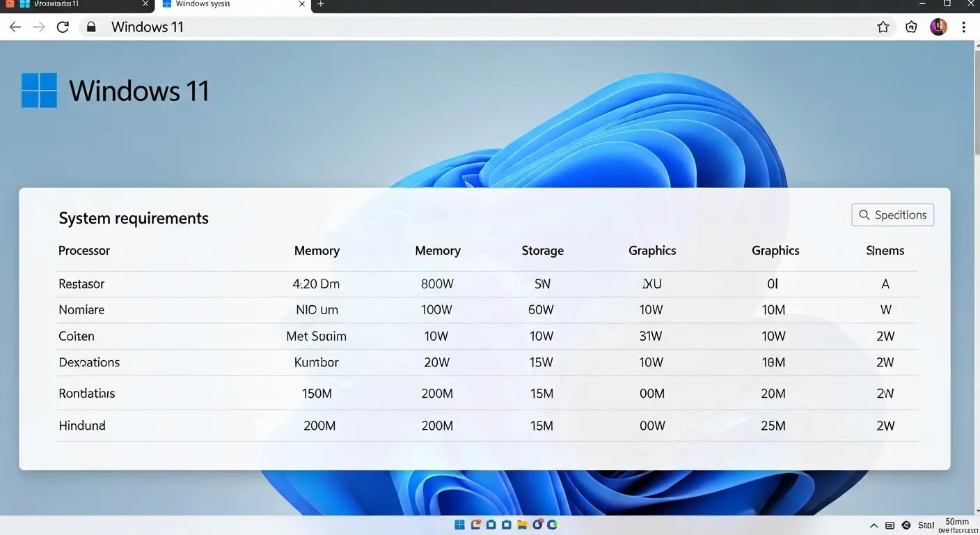Open a new tab with the plus button
Viewport: 980px width, 535px height.
(321, 4)
